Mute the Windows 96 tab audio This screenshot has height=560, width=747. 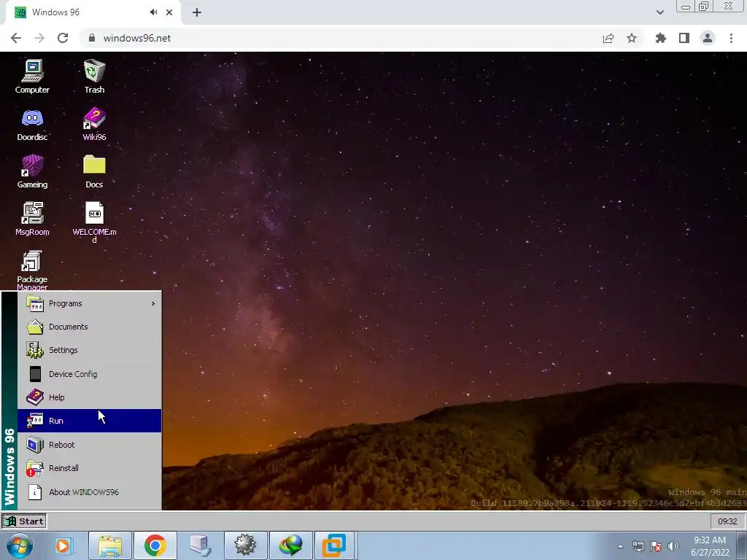(x=153, y=12)
